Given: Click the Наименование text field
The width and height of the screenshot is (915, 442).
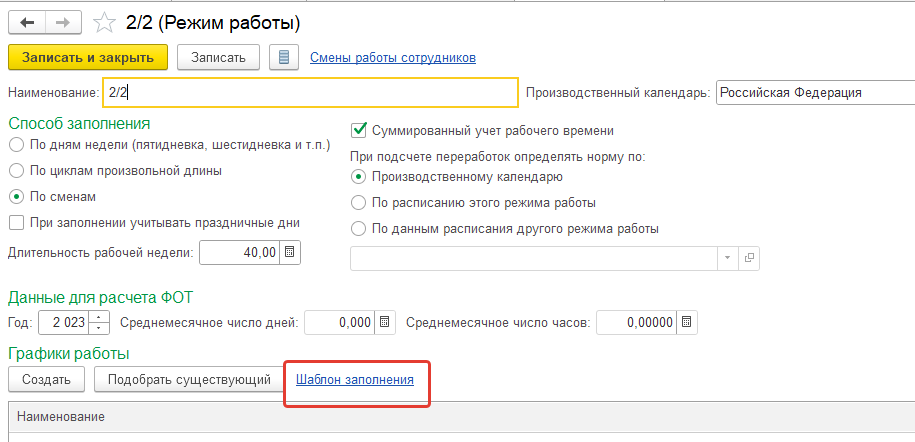Looking at the screenshot, I should [310, 92].
